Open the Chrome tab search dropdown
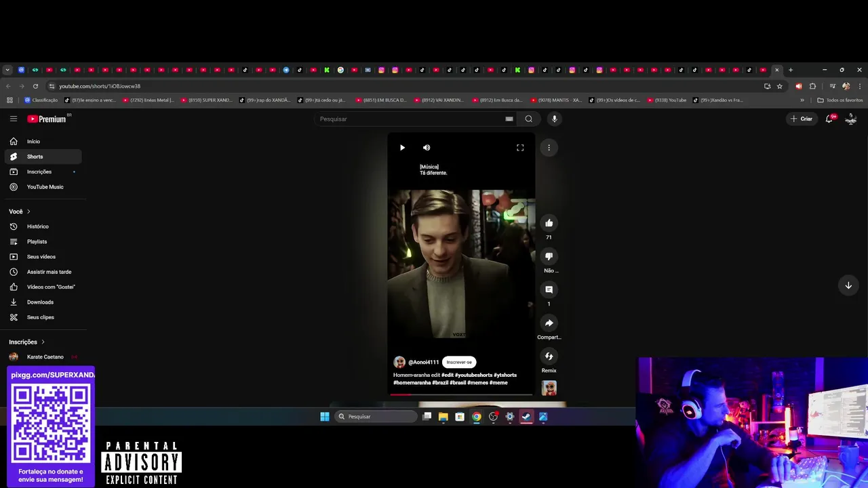Image resolution: width=868 pixels, height=488 pixels. [7, 70]
